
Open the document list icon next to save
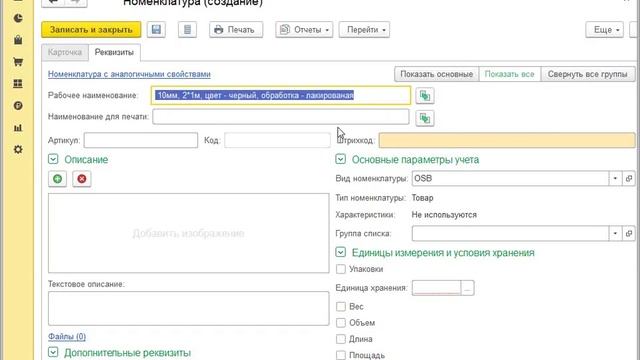(x=187, y=30)
